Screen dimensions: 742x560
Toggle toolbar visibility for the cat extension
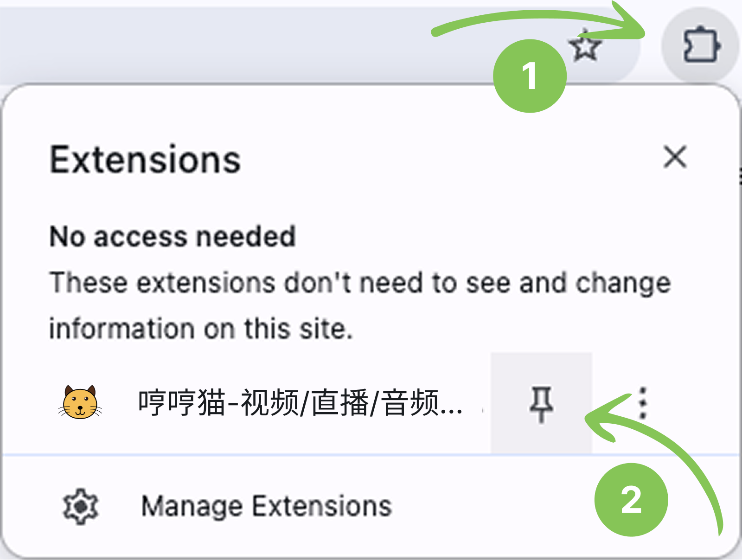[x=542, y=403]
